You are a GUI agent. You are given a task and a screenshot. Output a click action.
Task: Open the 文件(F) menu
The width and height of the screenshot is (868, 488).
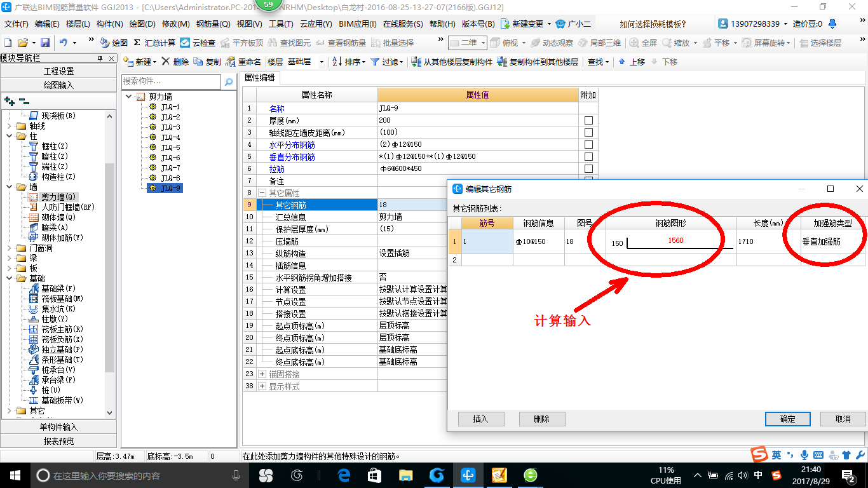point(16,24)
